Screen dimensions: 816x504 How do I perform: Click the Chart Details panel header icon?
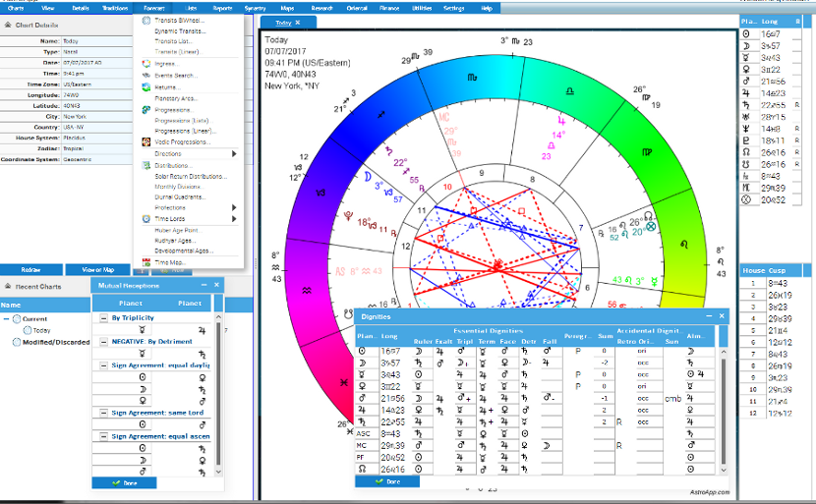click(7, 25)
